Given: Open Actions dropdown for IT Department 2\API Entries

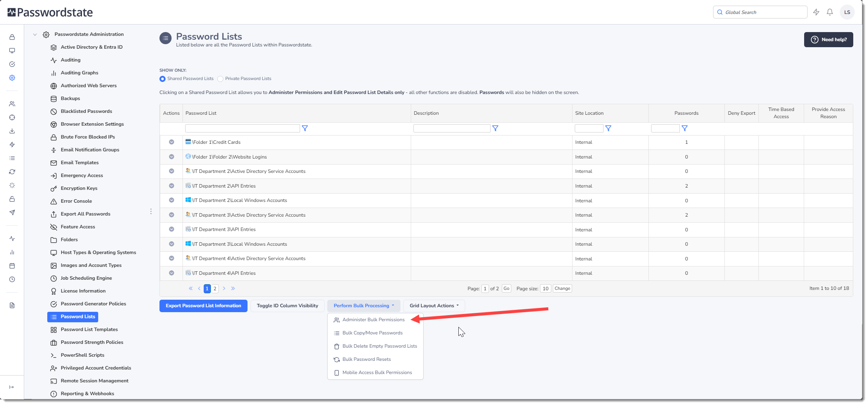Looking at the screenshot, I should tap(172, 186).
